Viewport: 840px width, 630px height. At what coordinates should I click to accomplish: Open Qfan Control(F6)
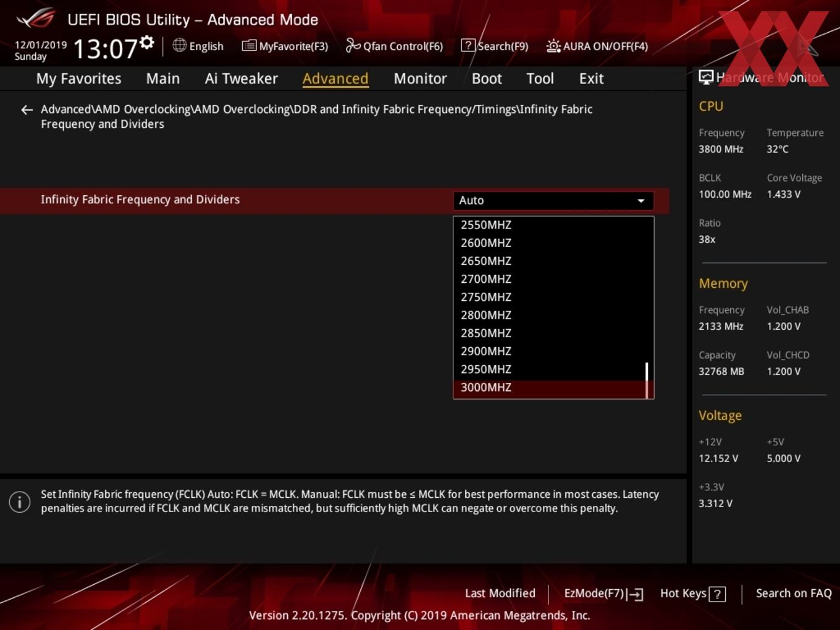click(x=394, y=46)
